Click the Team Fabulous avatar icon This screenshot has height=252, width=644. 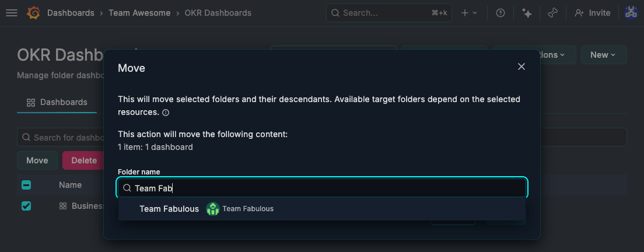(x=213, y=209)
